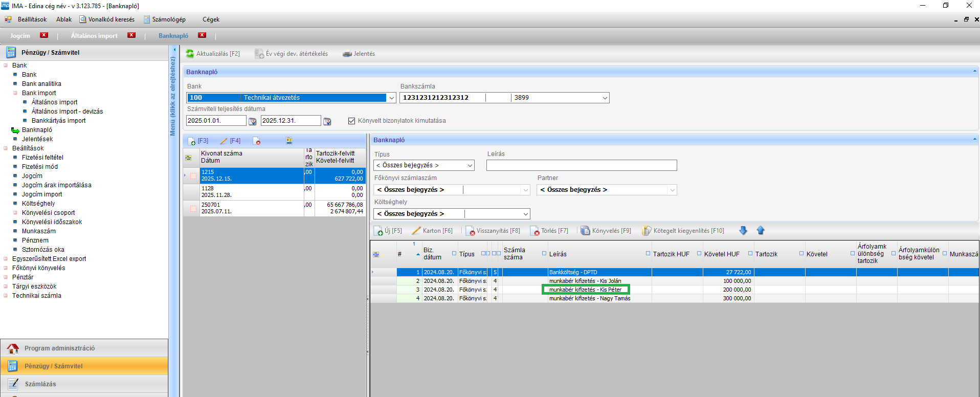Screen dimensions: 980x397
Task: Click the Aktualizálás [F2] refresh icon
Action: 190,54
